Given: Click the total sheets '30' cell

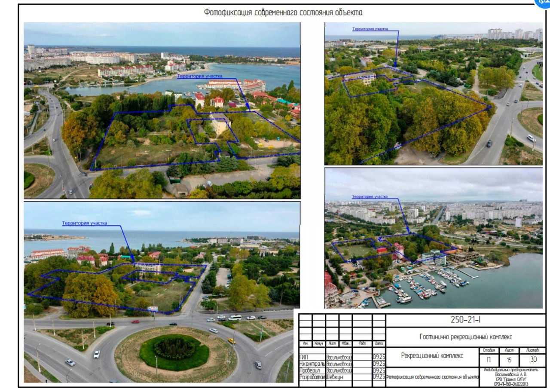Looking at the screenshot, I should click(x=533, y=360).
